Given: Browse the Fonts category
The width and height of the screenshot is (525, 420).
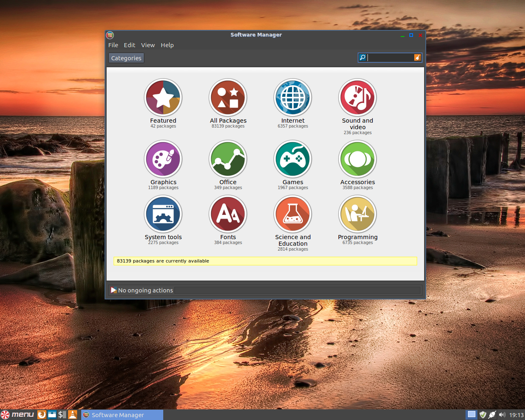Looking at the screenshot, I should click(x=228, y=220).
